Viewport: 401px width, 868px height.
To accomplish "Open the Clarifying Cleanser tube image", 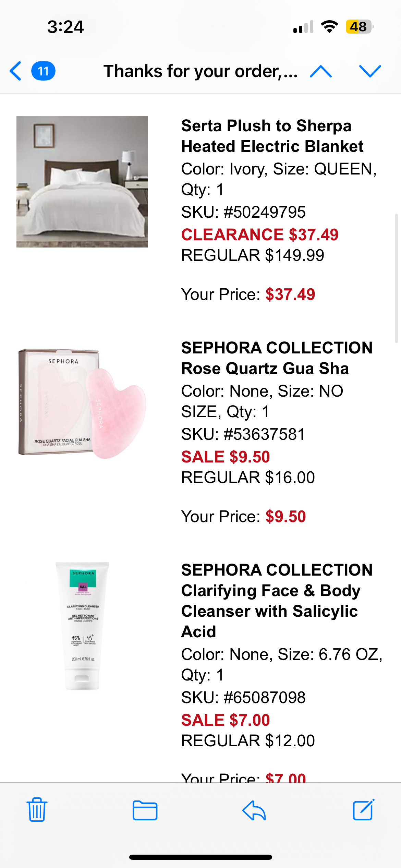I will [82, 626].
